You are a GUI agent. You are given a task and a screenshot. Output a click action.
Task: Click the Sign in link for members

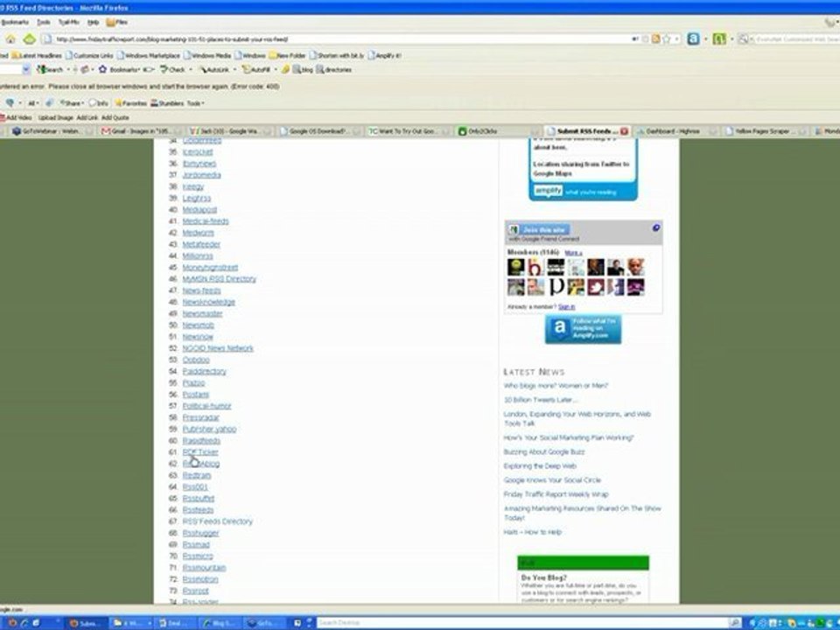pos(566,307)
